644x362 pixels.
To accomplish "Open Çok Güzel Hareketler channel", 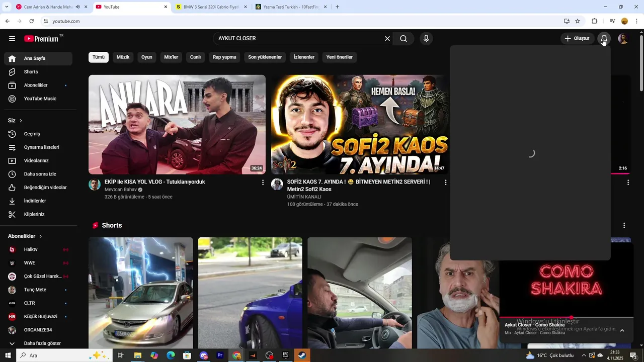I will (x=38, y=277).
